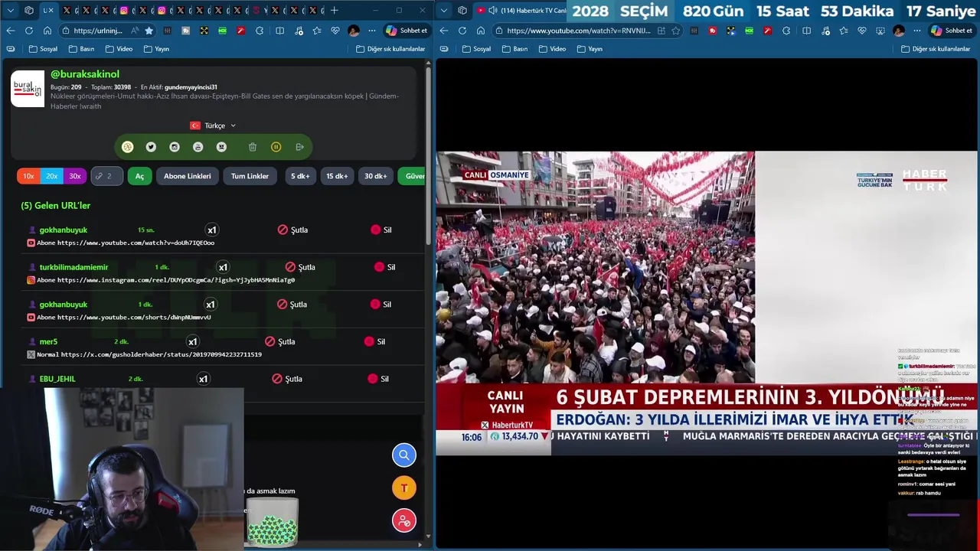Click the green Aç button
This screenshot has width=980, height=551.
[139, 176]
